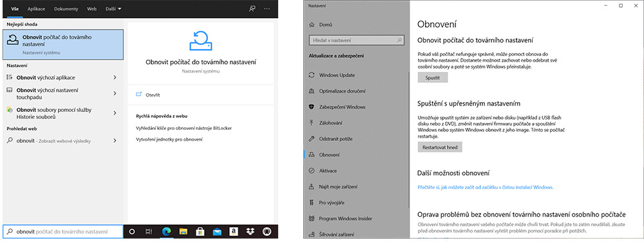Open Task View icon in taskbar
The width and height of the screenshot is (644, 245).
[x=149, y=231]
